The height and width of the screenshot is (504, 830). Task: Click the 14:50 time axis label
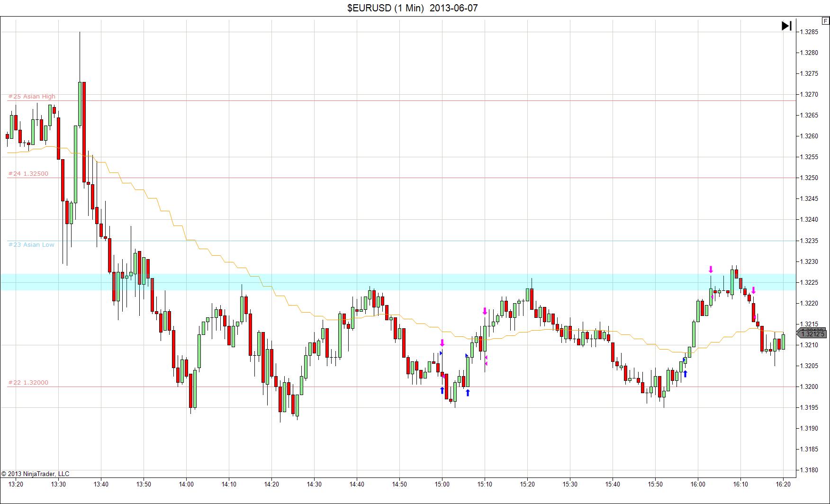point(399,485)
